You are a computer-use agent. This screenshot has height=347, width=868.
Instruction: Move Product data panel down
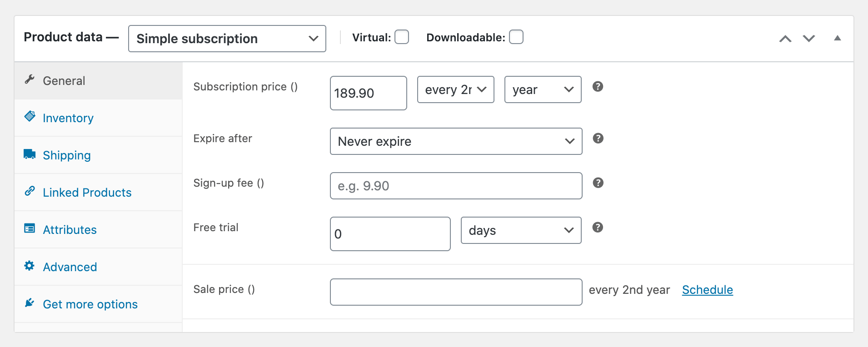point(809,39)
